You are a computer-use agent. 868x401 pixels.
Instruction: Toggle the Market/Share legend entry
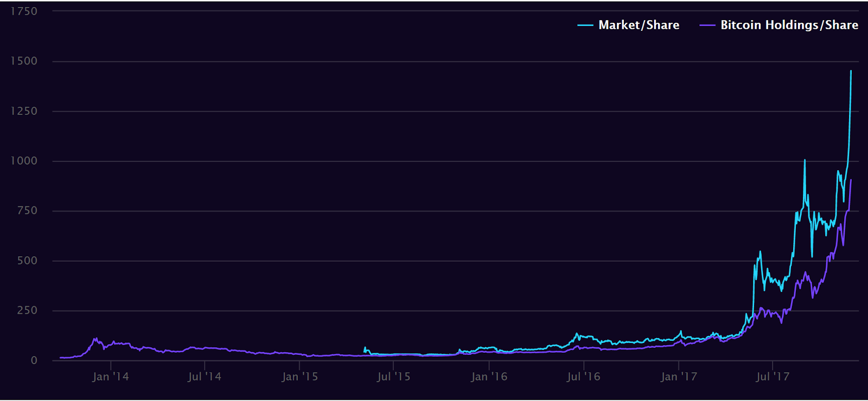629,25
